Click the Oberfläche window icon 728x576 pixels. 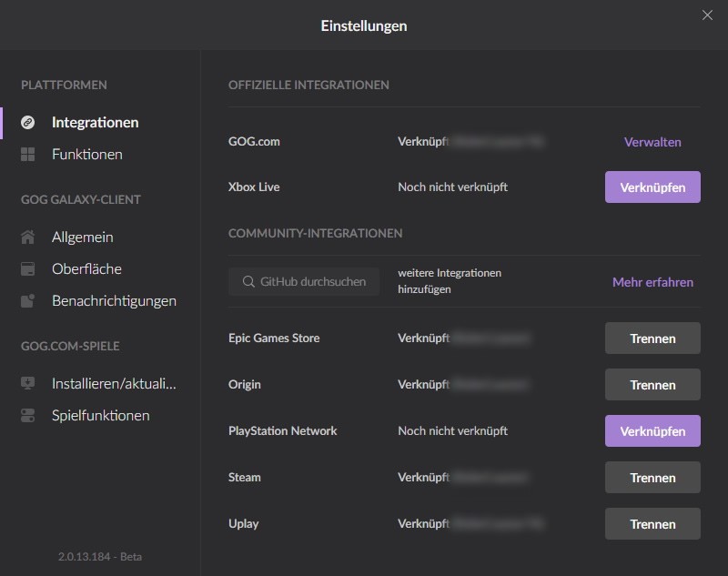point(28,268)
